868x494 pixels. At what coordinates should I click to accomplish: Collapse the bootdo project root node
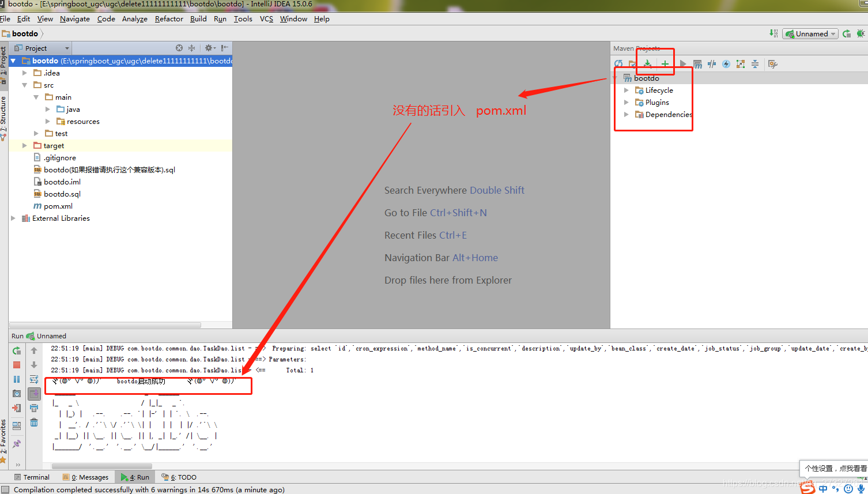[13, 61]
